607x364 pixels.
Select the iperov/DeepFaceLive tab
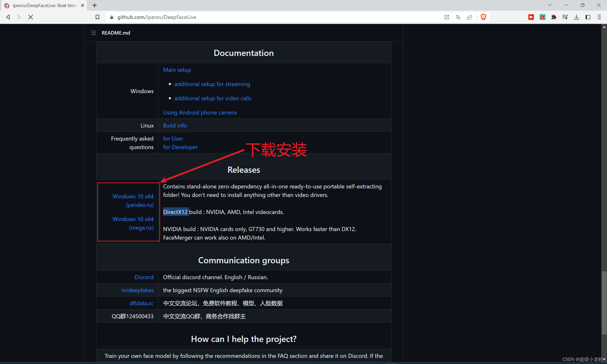[x=44, y=5]
